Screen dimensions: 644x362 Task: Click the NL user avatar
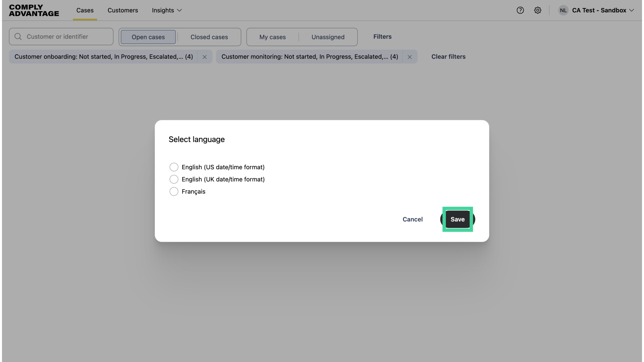[563, 10]
